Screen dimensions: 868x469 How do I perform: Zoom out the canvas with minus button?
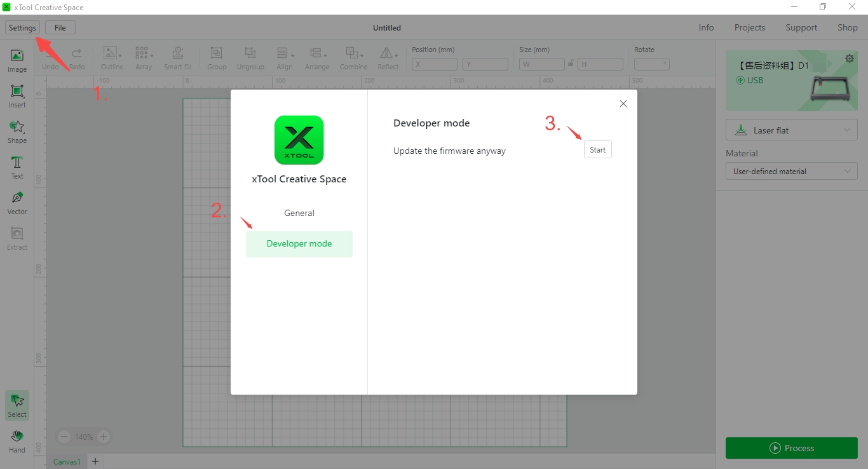[x=64, y=437]
